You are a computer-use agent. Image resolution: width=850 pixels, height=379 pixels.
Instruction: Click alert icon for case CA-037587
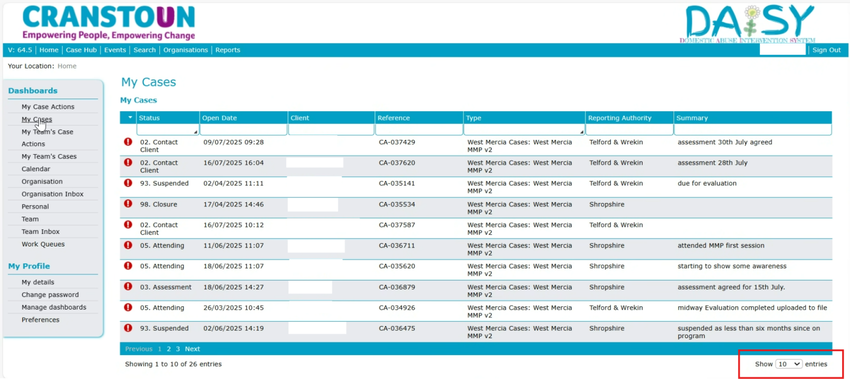128,224
